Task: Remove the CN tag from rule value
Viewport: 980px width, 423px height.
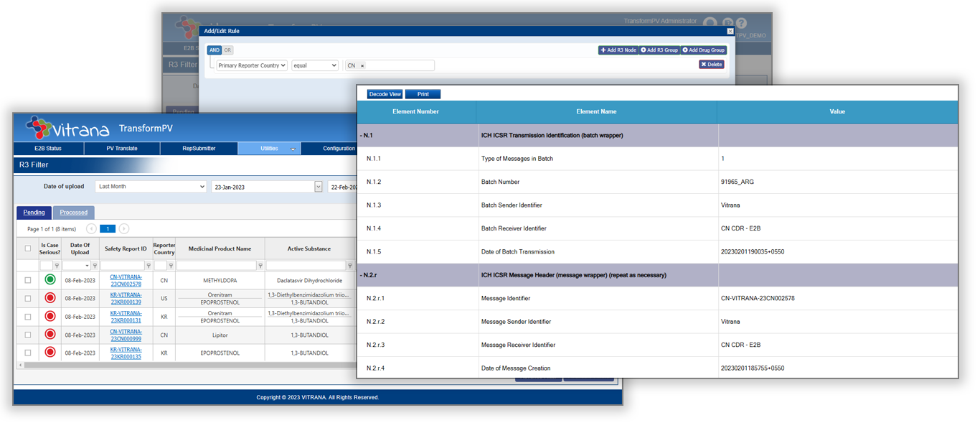Action: pos(362,65)
